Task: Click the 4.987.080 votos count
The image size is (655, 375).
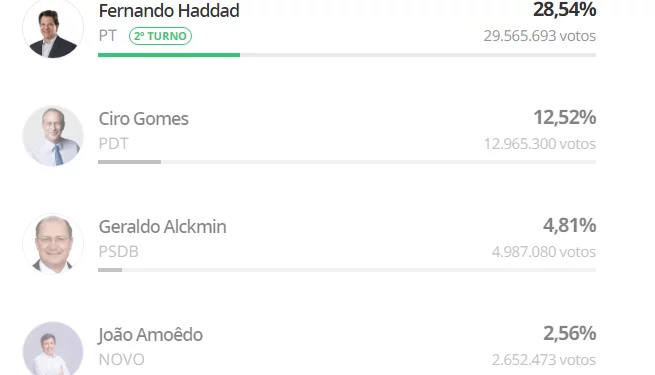Action: pos(544,252)
